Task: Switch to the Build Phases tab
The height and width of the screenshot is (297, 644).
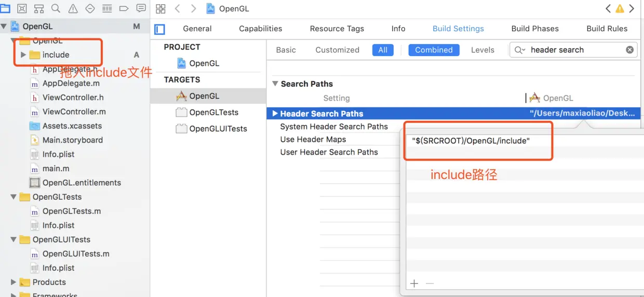Action: click(x=535, y=29)
